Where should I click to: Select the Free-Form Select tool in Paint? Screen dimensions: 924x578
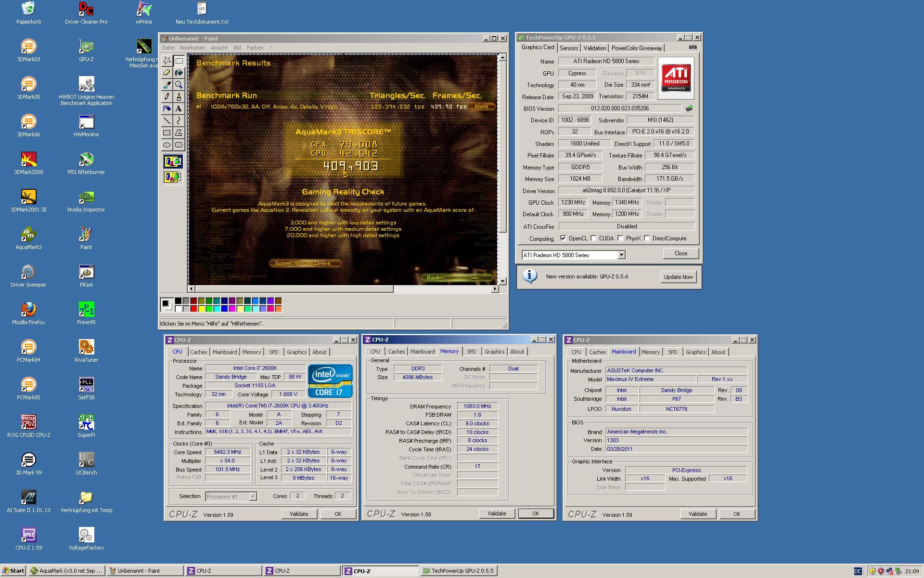(x=167, y=61)
